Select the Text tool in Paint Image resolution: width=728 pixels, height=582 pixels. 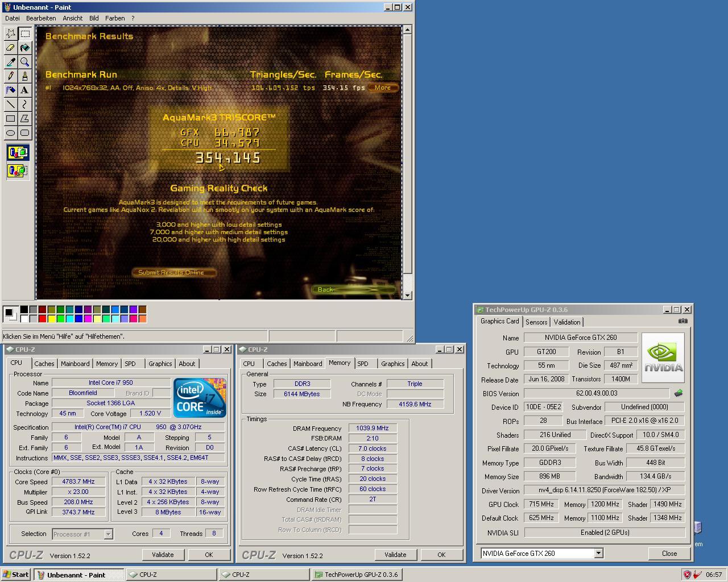point(25,90)
